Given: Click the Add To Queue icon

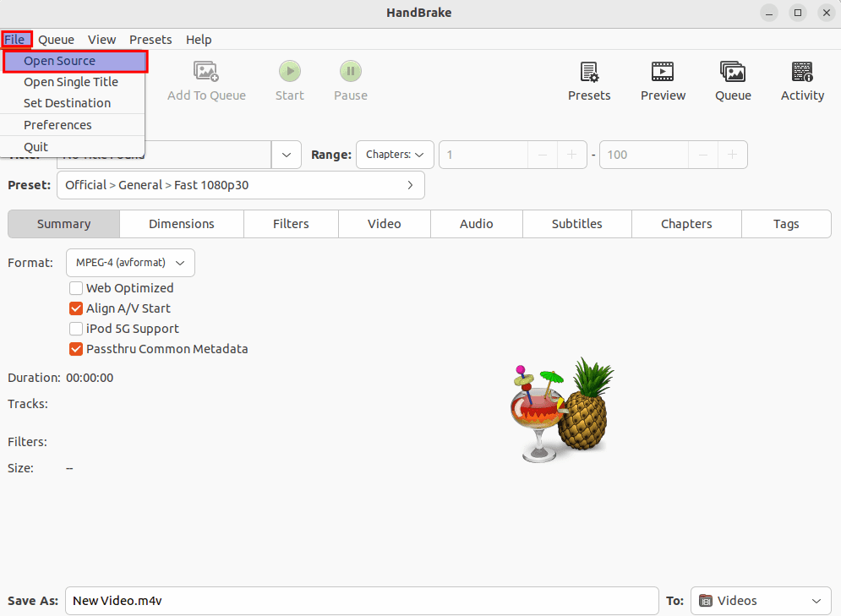Looking at the screenshot, I should coord(206,71).
